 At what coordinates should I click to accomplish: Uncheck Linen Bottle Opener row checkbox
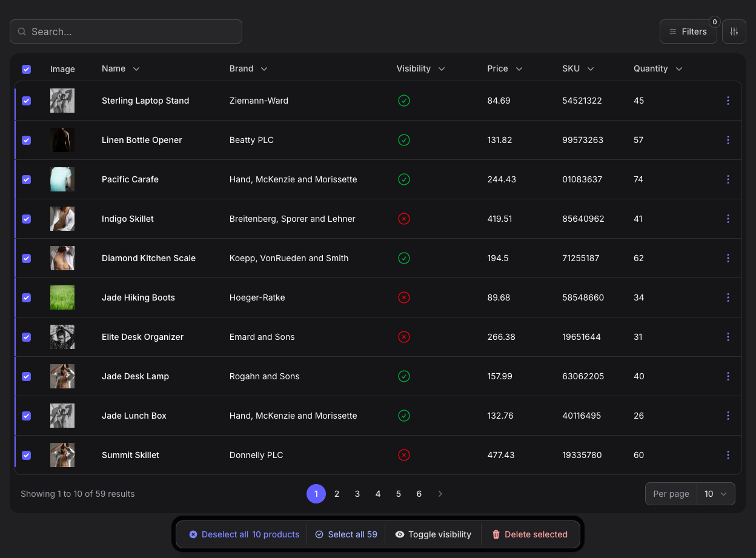[26, 140]
